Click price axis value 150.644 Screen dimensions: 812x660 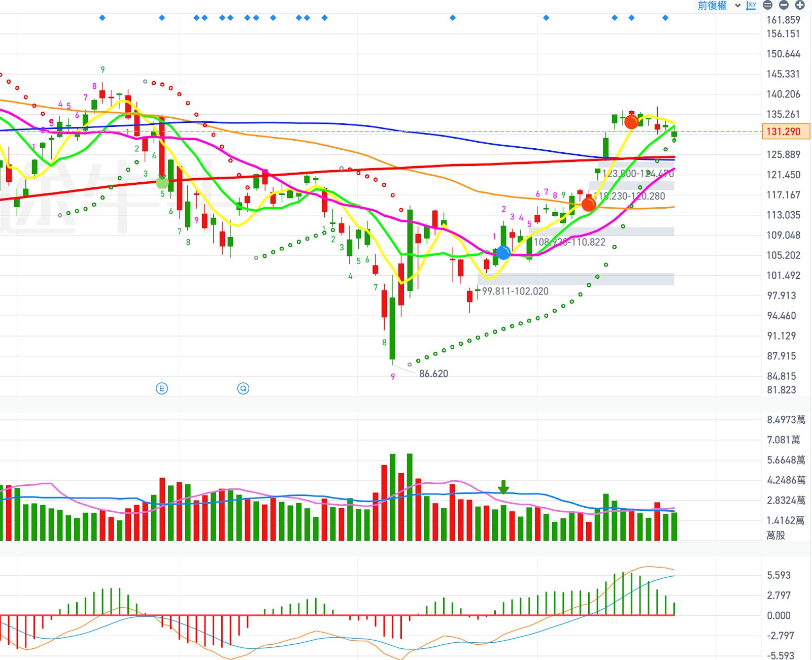783,54
